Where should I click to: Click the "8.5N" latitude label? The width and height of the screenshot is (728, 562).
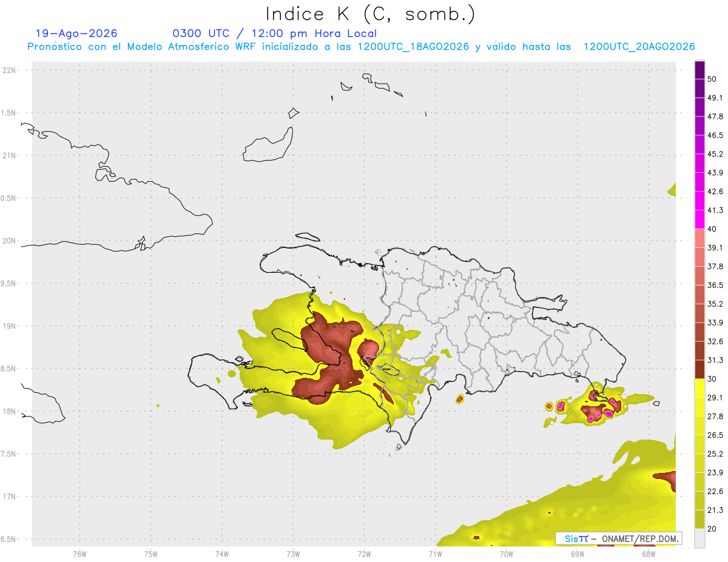(9, 369)
